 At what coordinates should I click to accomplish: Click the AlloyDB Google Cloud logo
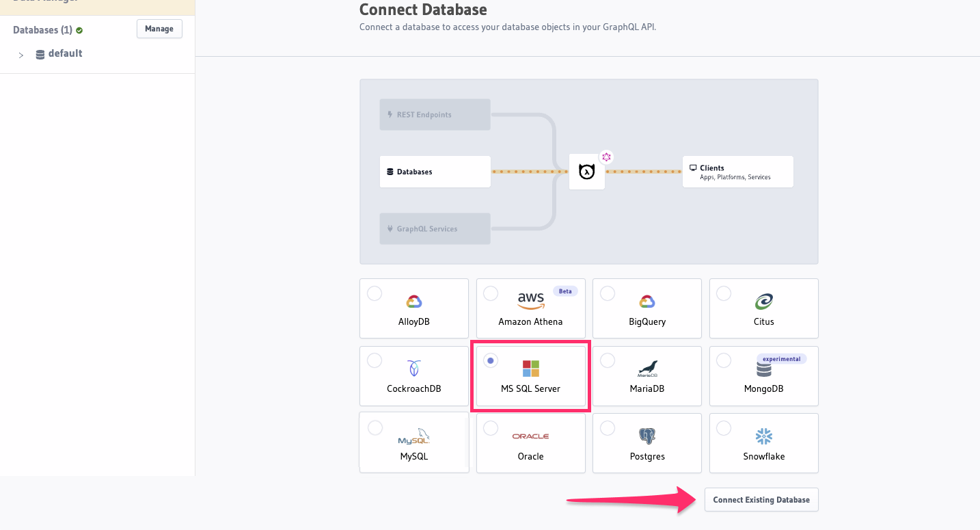[414, 301]
